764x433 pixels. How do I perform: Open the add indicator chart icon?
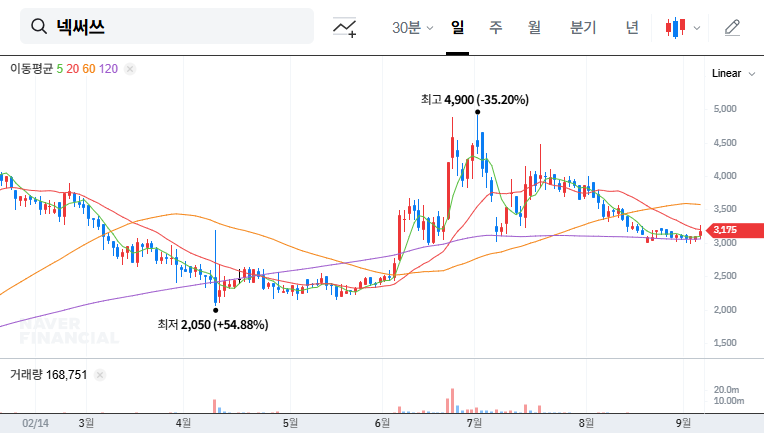click(x=344, y=27)
